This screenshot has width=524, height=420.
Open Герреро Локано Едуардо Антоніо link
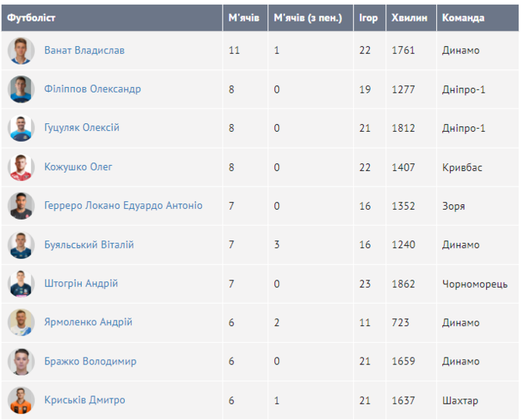point(123,207)
